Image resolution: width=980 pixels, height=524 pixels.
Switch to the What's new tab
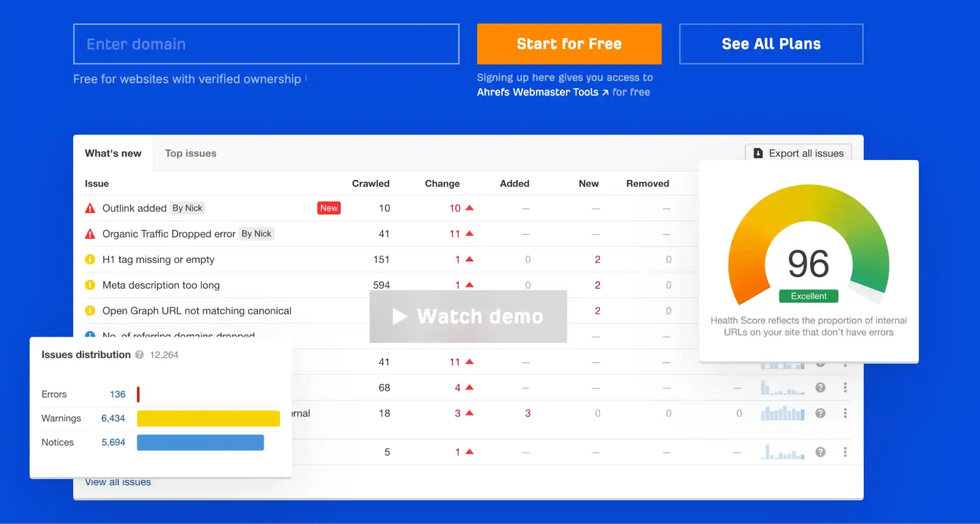[x=113, y=153]
